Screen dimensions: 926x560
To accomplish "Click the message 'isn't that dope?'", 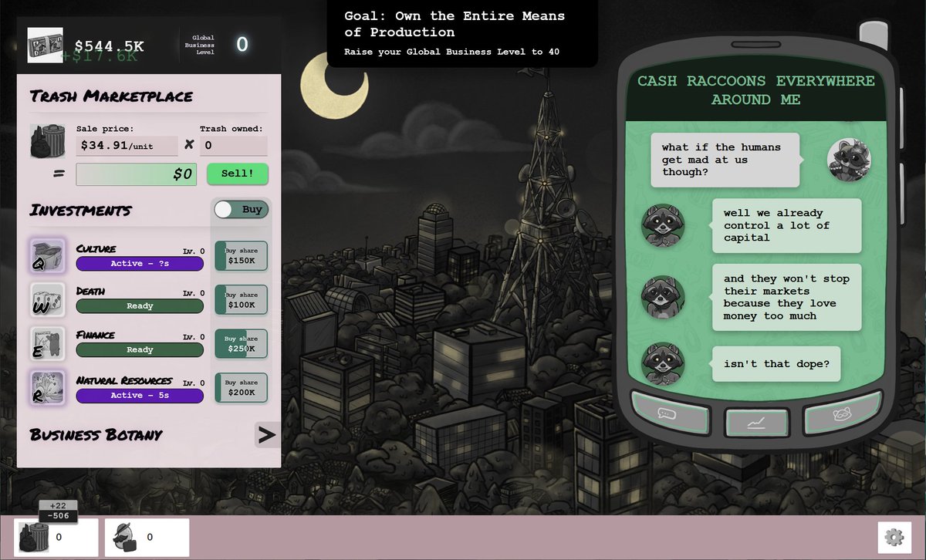I will (776, 363).
